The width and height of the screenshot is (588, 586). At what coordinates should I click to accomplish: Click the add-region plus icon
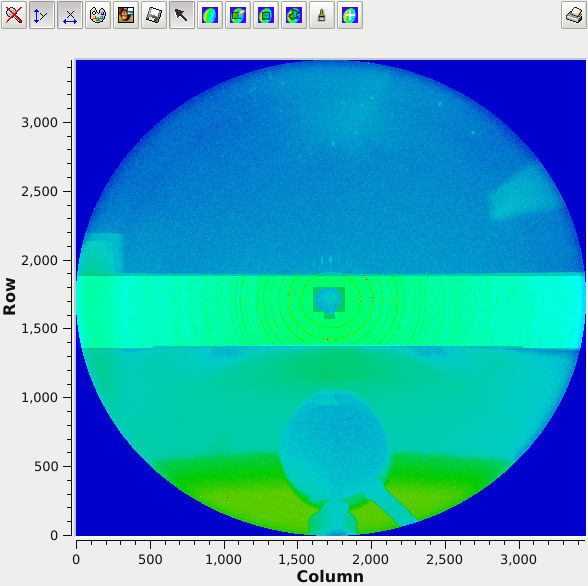pyautogui.click(x=350, y=15)
